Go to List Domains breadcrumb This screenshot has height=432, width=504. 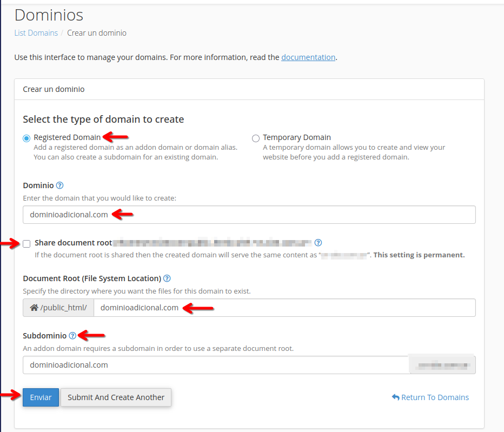click(x=36, y=33)
